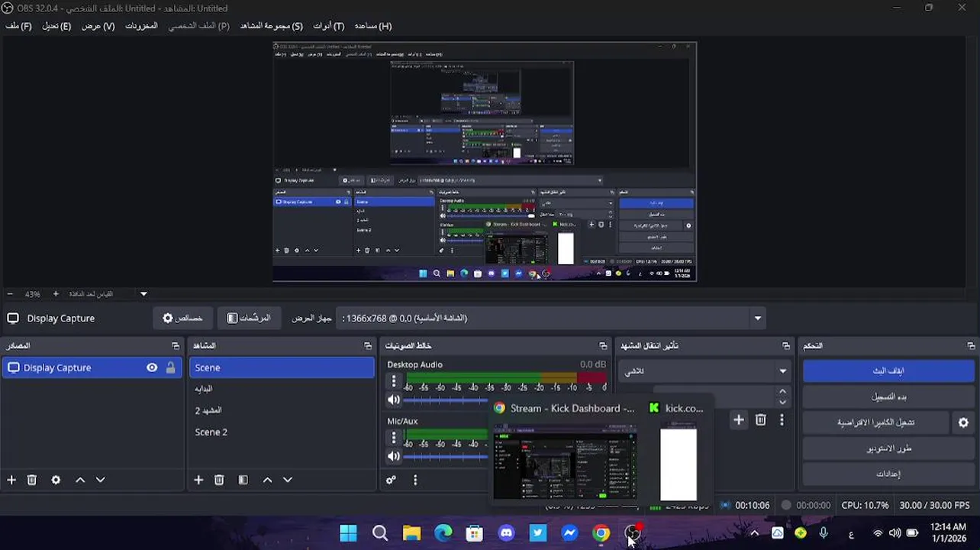Open Discord from the taskbar
This screenshot has height=550, width=980.
coord(507,533)
